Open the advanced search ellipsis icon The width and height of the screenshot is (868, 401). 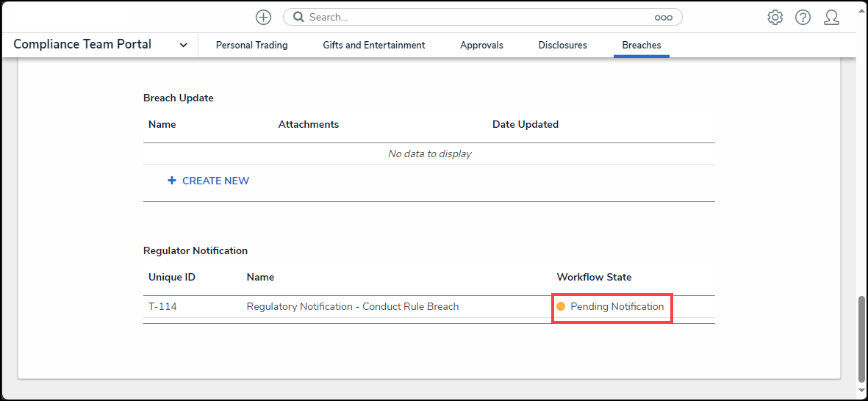(663, 18)
